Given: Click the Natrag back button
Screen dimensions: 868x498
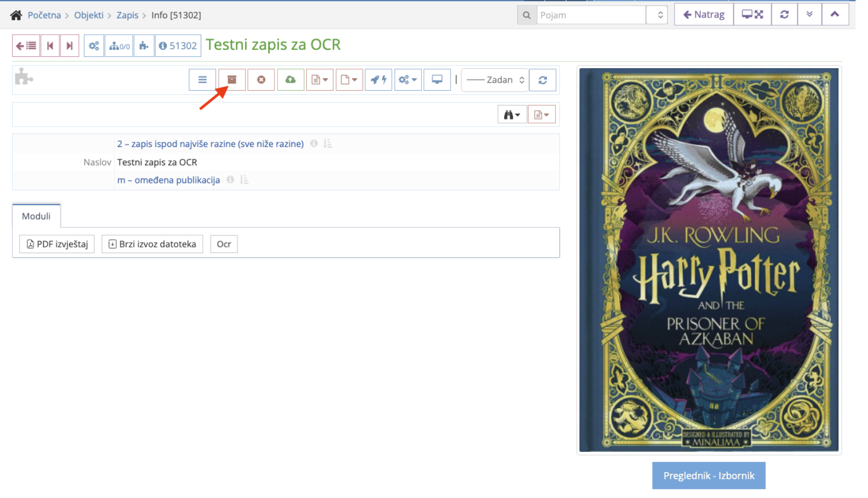Looking at the screenshot, I should click(x=703, y=15).
